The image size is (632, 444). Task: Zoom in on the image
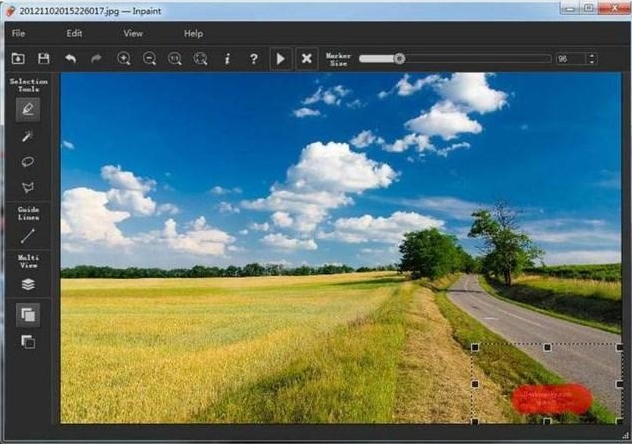tap(124, 59)
